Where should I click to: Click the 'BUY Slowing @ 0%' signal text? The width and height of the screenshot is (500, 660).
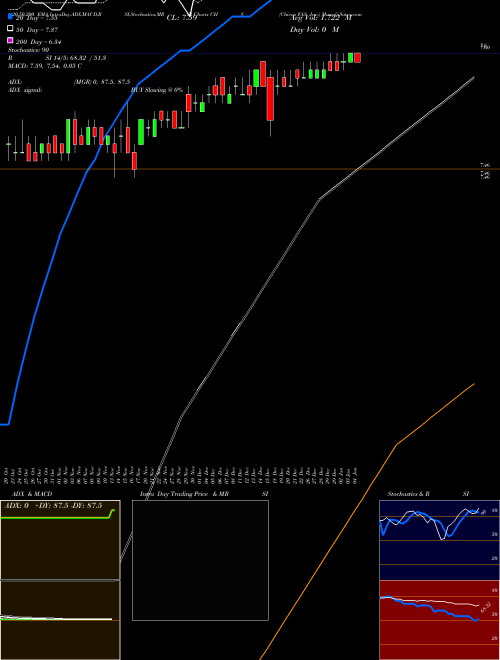click(157, 90)
